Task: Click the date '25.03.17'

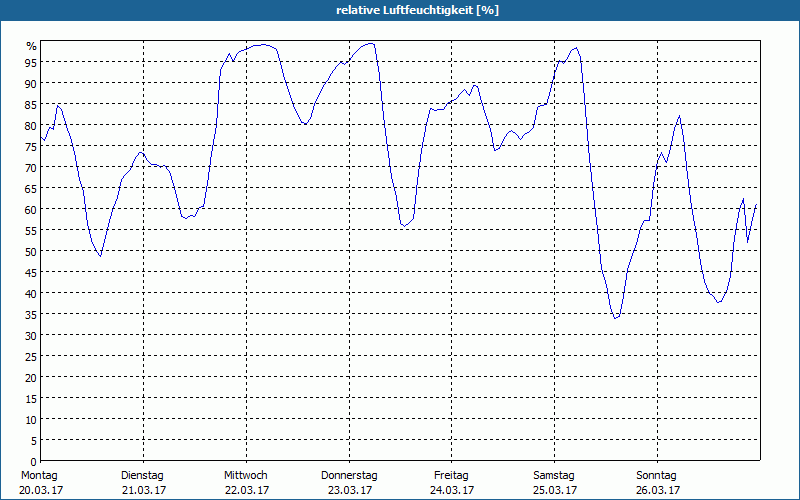Action: pos(555,491)
